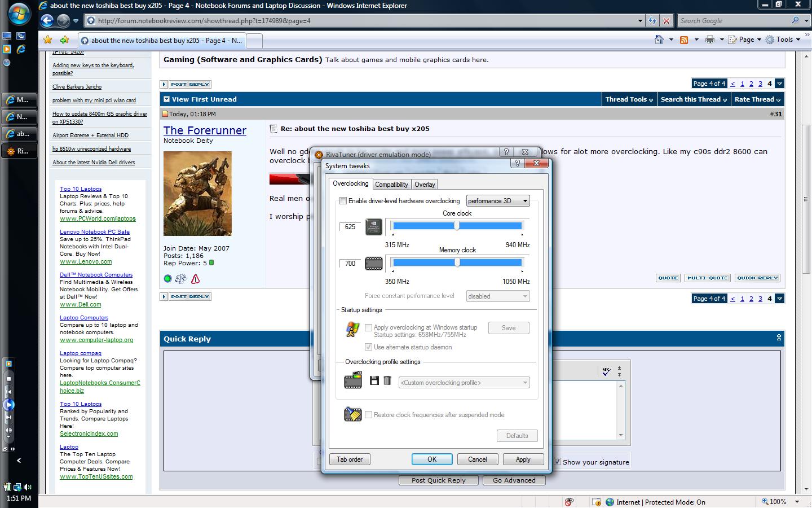Click the save profile floppy icon in RivaTuner
812x508 pixels.
(374, 381)
